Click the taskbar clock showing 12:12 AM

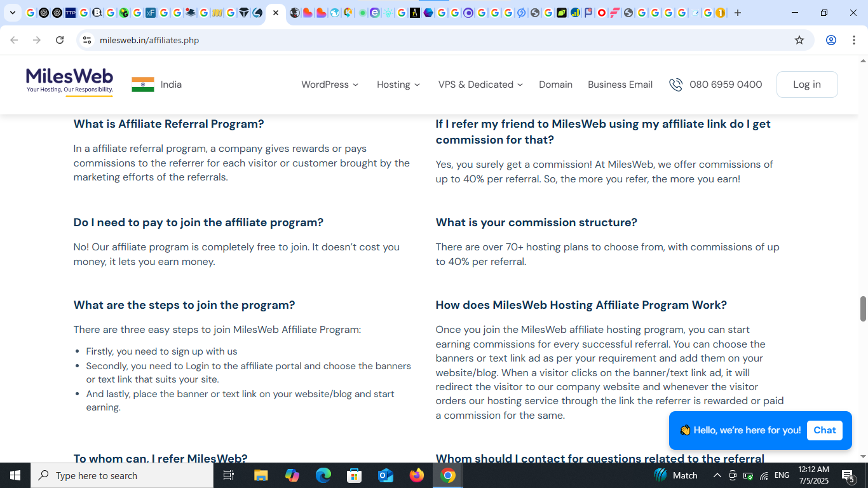coord(813,475)
